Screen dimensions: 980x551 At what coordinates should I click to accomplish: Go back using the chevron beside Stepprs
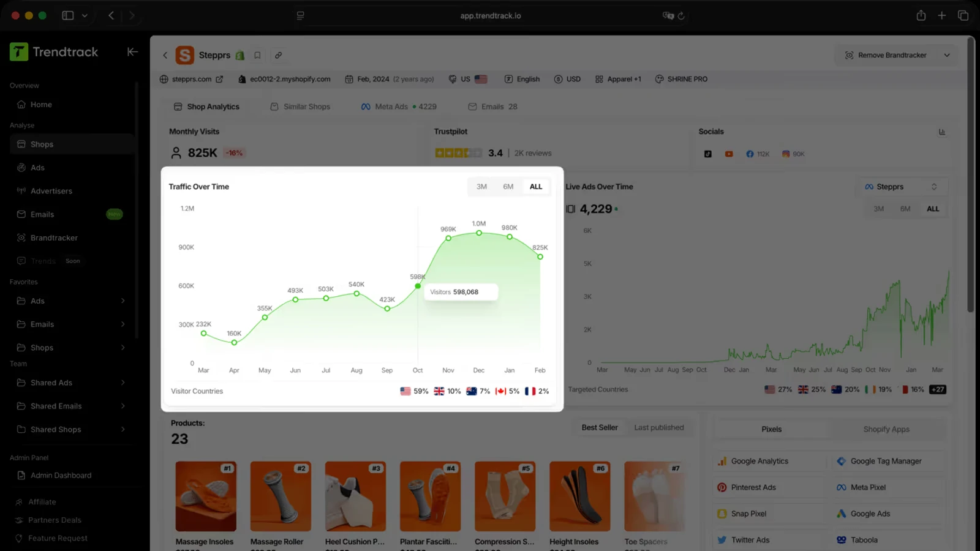point(165,55)
